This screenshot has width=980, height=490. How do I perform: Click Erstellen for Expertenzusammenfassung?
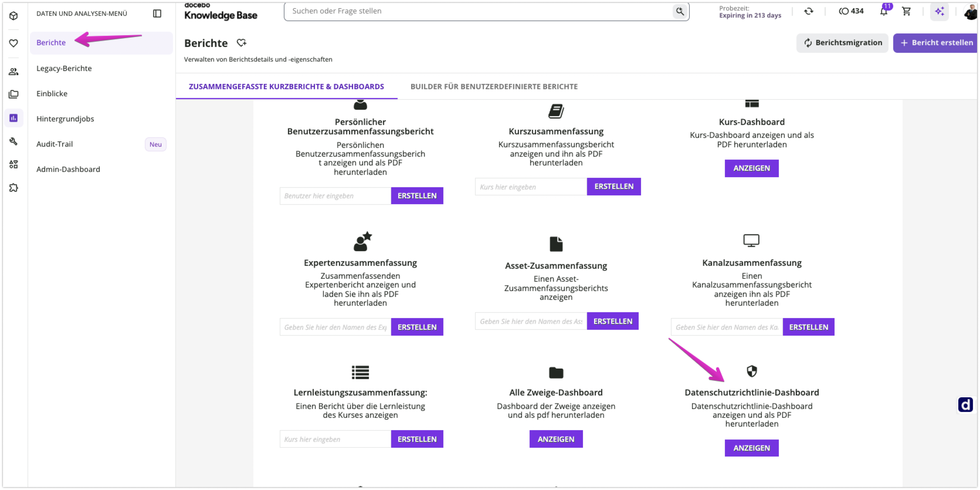pyautogui.click(x=417, y=327)
